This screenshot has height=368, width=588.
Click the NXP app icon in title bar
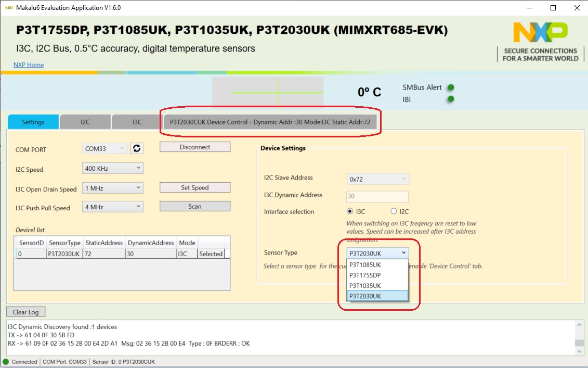click(x=9, y=8)
